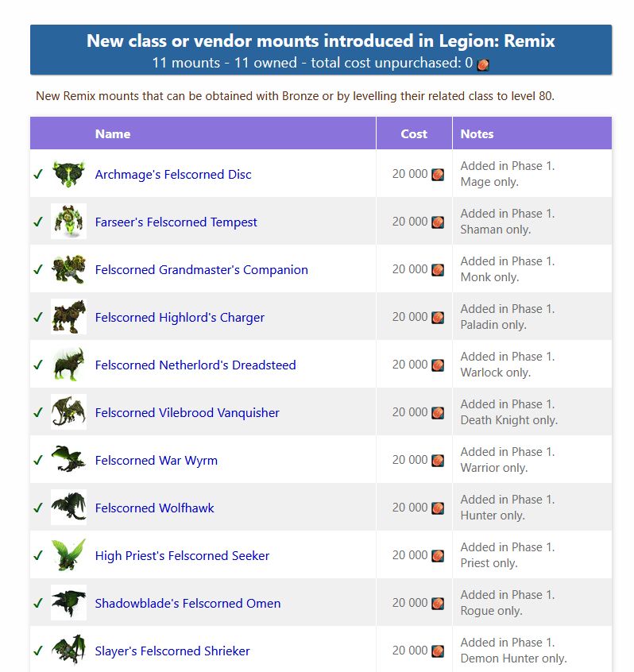Open the Archmage's Felscorned Disc link
The width and height of the screenshot is (634, 672).
173,175
